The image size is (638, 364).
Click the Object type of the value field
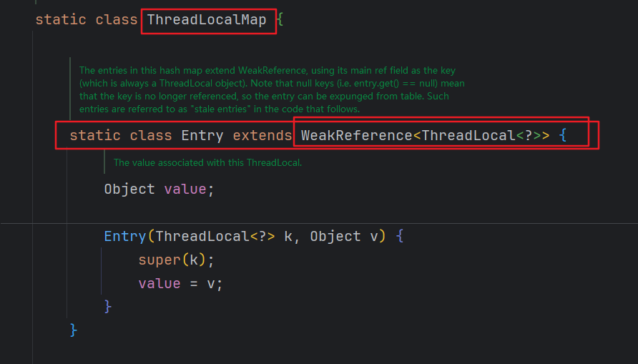[x=129, y=190]
